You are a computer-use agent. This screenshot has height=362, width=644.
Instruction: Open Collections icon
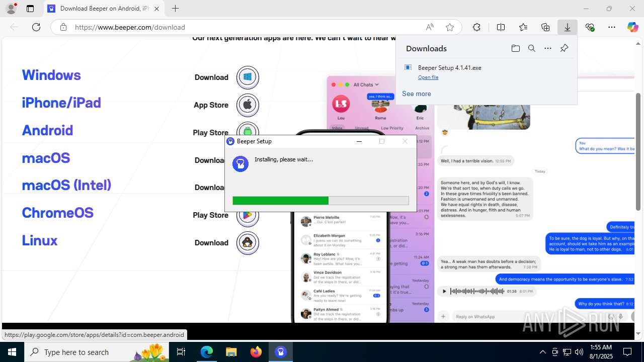[x=545, y=27]
